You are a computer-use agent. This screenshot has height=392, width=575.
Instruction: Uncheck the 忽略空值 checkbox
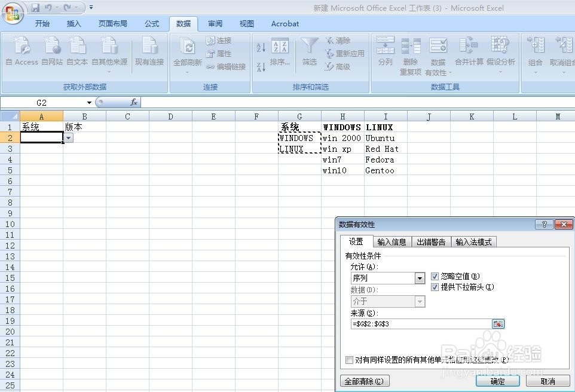pyautogui.click(x=435, y=276)
